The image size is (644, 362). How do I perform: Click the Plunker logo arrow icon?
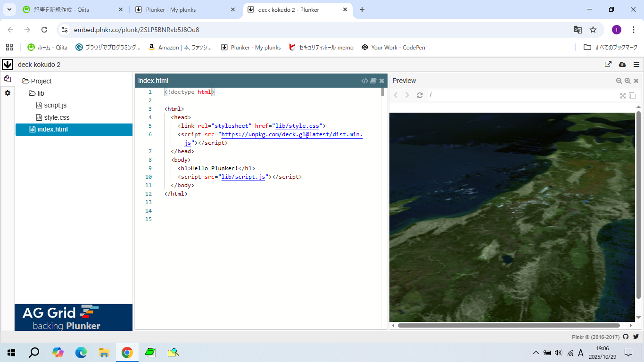point(8,65)
